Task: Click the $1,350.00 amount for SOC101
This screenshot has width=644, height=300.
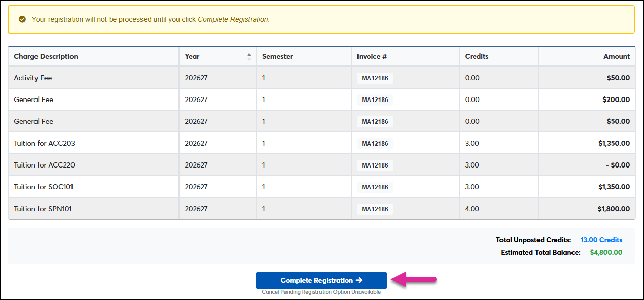Action: (614, 187)
